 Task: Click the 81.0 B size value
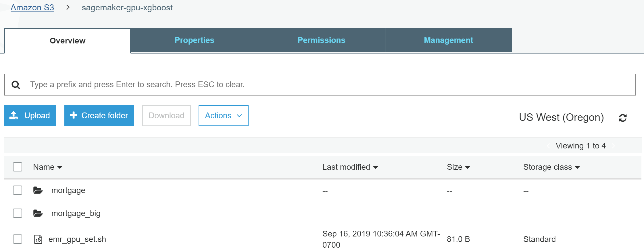[458, 239]
